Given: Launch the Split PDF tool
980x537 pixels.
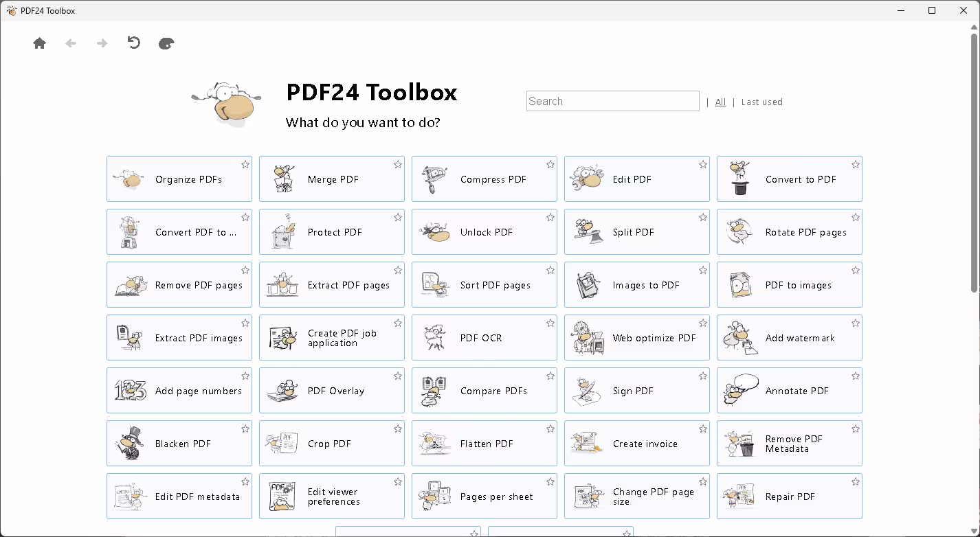Looking at the screenshot, I should pos(637,232).
